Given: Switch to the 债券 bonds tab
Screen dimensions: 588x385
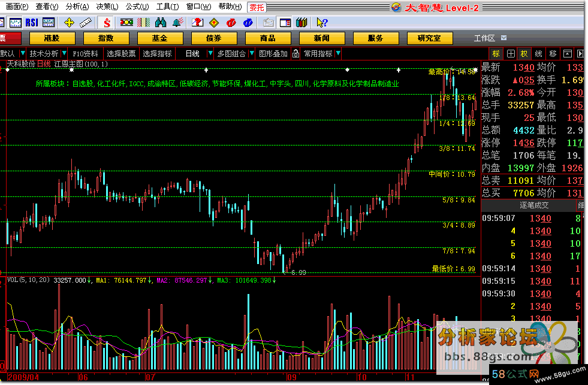Looking at the screenshot, I should point(214,38).
